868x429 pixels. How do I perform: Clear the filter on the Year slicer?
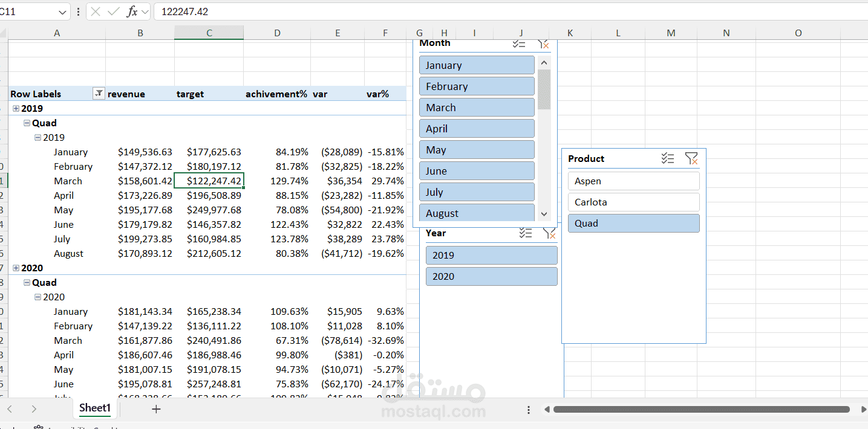tap(549, 233)
